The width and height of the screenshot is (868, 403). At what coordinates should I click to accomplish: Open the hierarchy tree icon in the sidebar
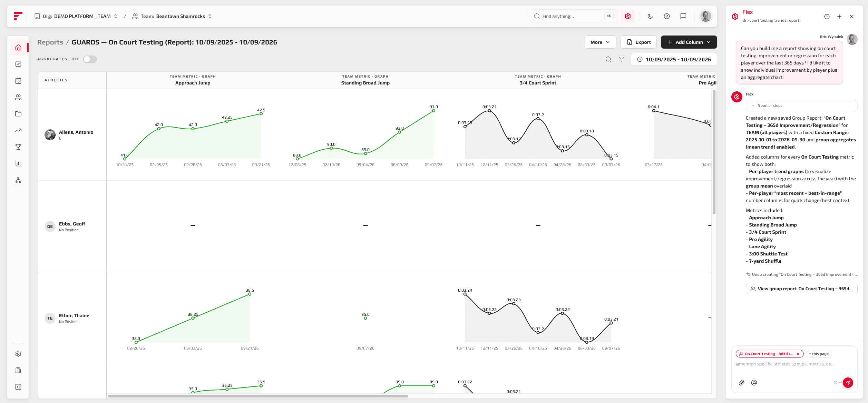click(18, 180)
